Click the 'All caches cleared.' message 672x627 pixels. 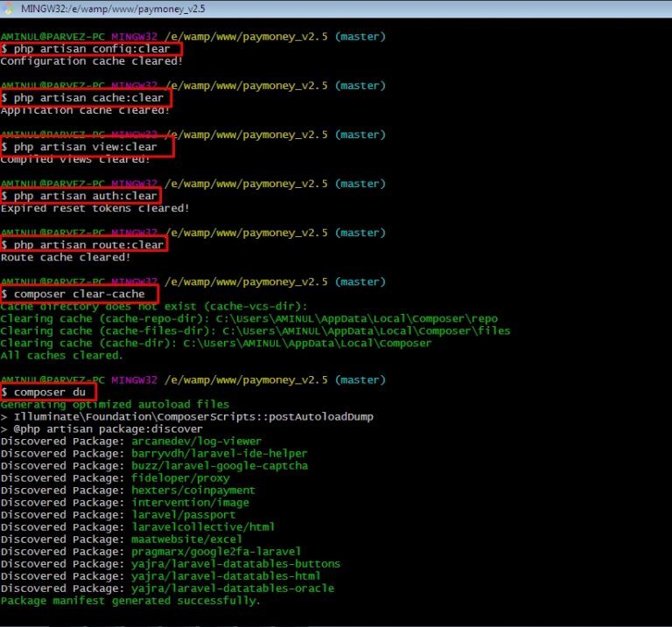62,355
